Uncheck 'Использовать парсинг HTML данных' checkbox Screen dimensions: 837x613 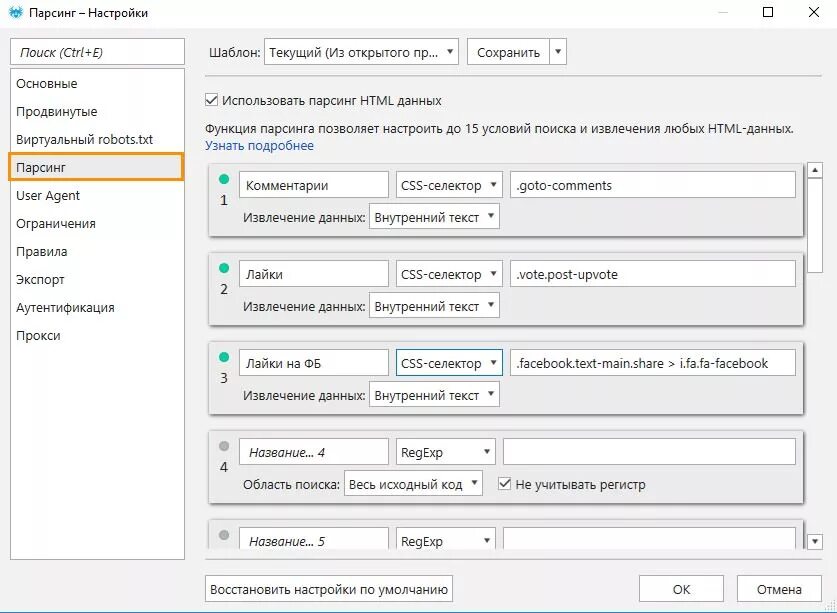tap(211, 100)
